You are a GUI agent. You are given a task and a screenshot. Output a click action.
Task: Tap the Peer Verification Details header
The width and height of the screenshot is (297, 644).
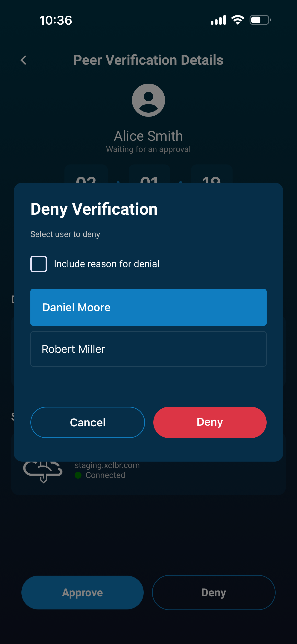pos(148,60)
